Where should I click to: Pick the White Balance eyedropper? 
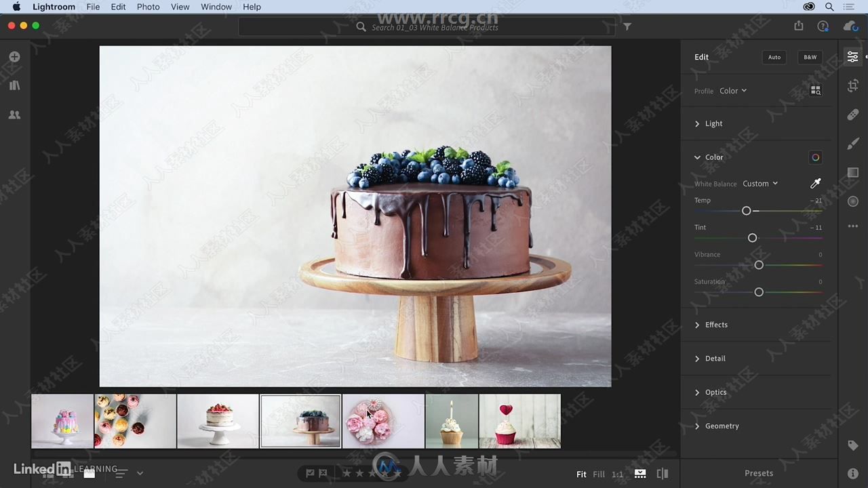coord(816,184)
